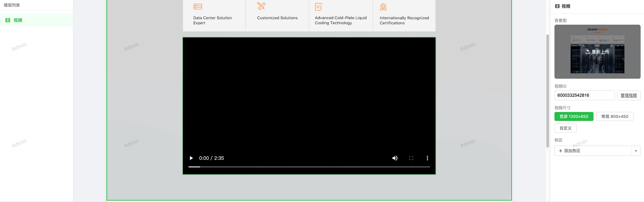The width and height of the screenshot is (644, 202).
Task: Play the video in the preview
Action: pyautogui.click(x=191, y=158)
